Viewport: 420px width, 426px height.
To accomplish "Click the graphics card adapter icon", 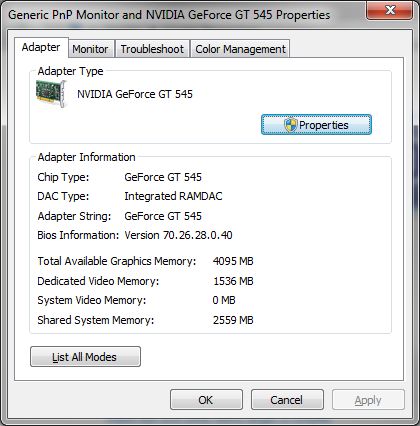I will [x=51, y=94].
